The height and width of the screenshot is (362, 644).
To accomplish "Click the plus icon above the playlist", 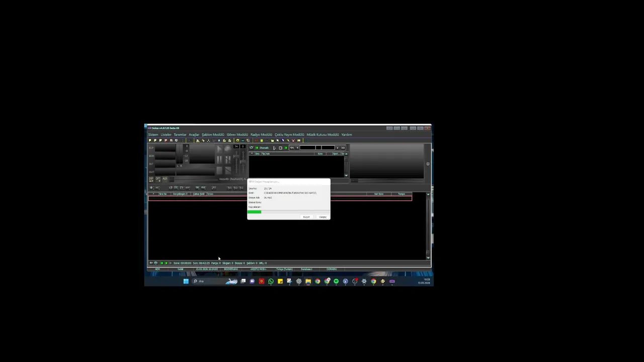I will [x=151, y=188].
